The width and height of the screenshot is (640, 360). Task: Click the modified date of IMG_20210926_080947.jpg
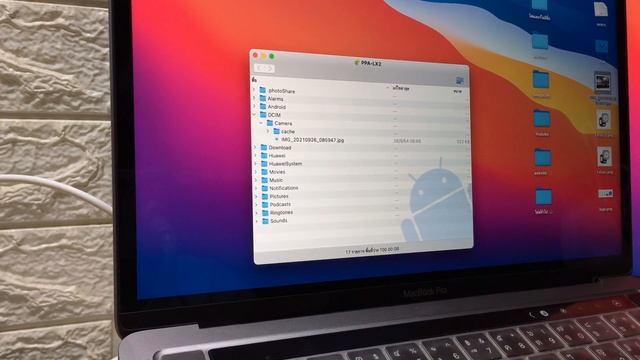pos(407,141)
